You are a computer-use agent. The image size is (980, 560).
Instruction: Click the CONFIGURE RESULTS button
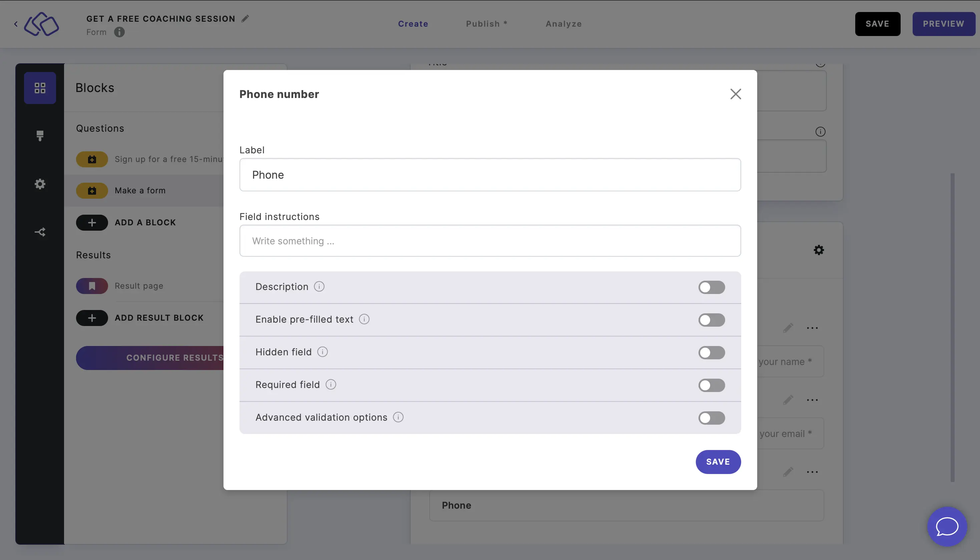tap(150, 358)
